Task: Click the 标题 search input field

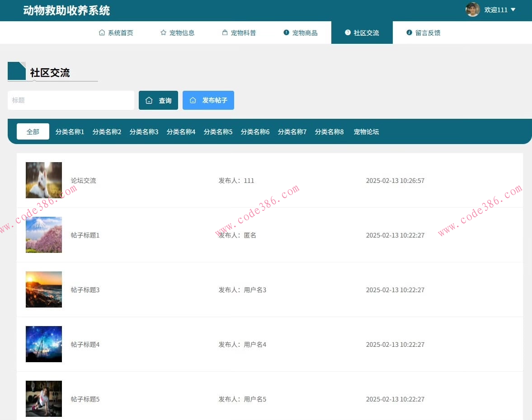Action: point(71,100)
